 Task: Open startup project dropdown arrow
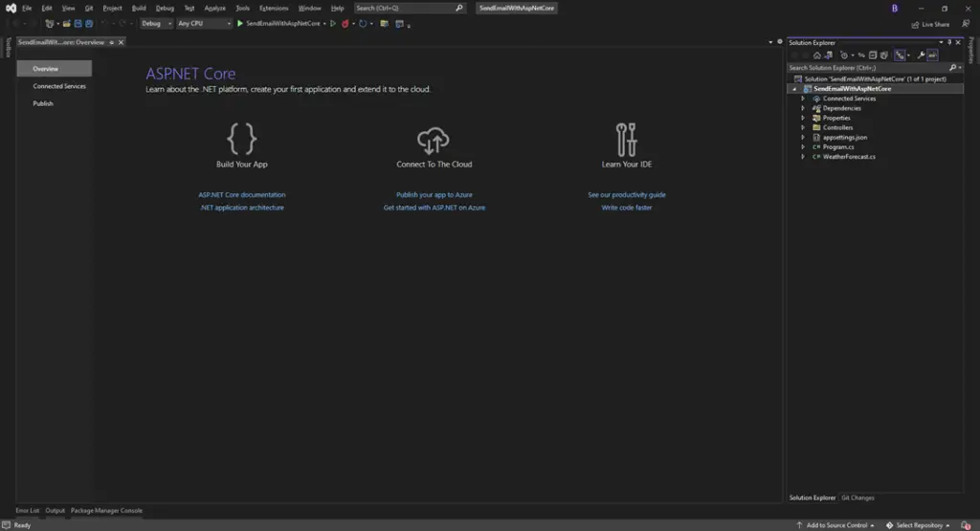[324, 24]
